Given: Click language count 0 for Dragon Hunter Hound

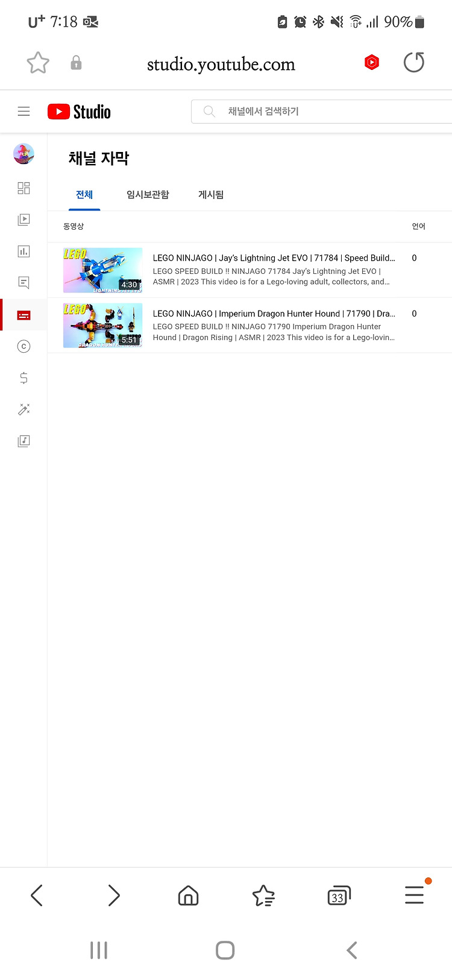Looking at the screenshot, I should pyautogui.click(x=414, y=314).
